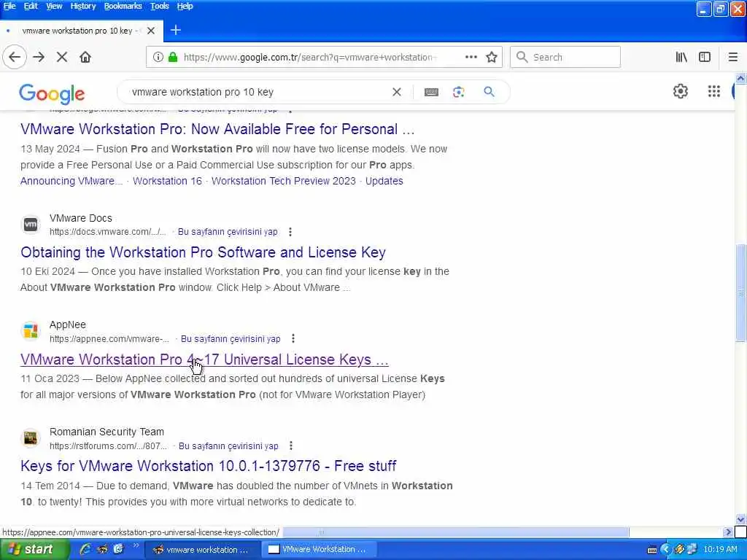Image resolution: width=747 pixels, height=560 pixels.
Task: Click the horizontal scrollbar thumb
Action: (x=455, y=532)
